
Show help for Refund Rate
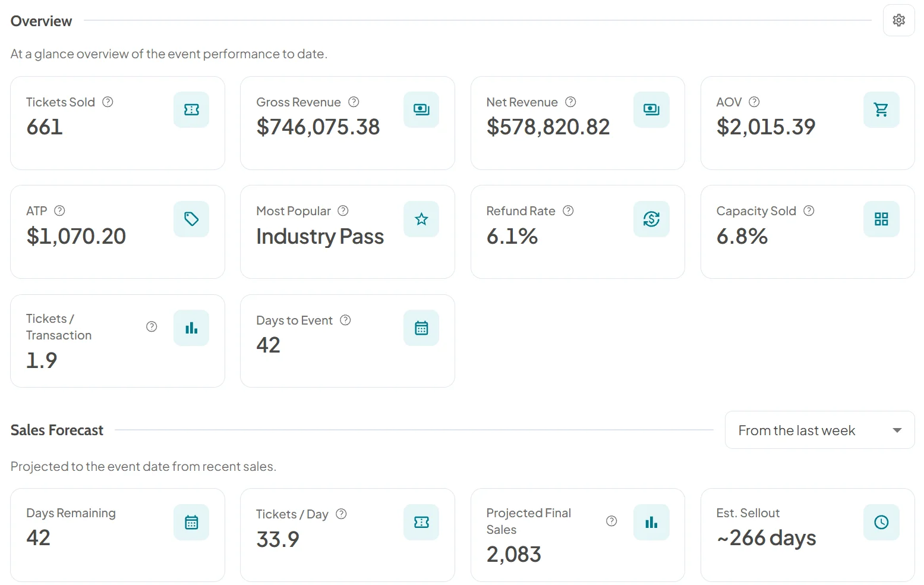point(568,210)
